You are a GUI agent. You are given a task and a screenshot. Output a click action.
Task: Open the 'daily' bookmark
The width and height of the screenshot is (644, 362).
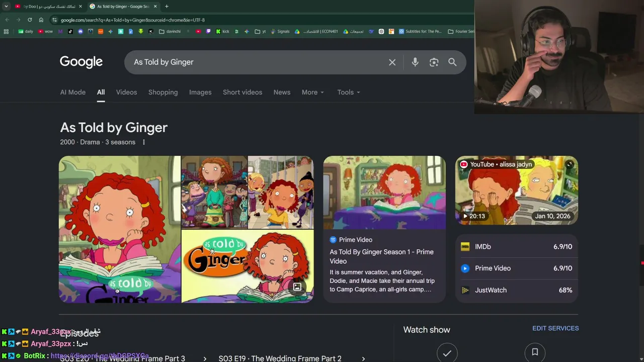point(26,31)
